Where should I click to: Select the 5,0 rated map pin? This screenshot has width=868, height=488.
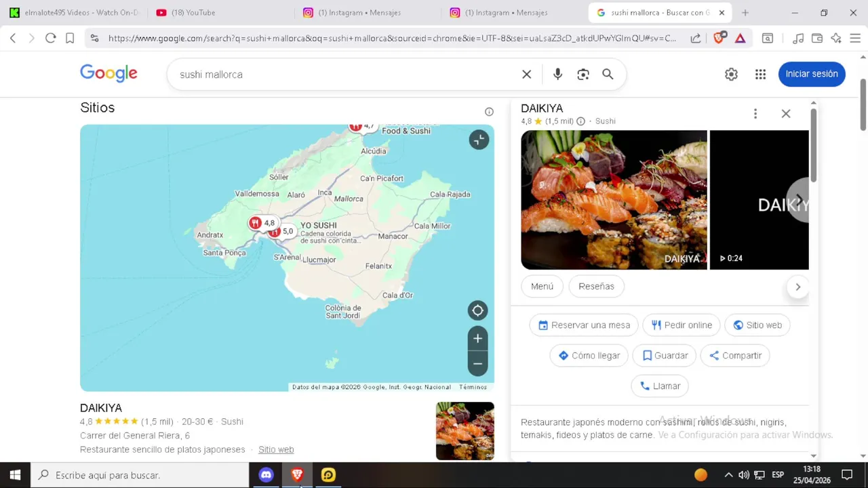click(282, 232)
